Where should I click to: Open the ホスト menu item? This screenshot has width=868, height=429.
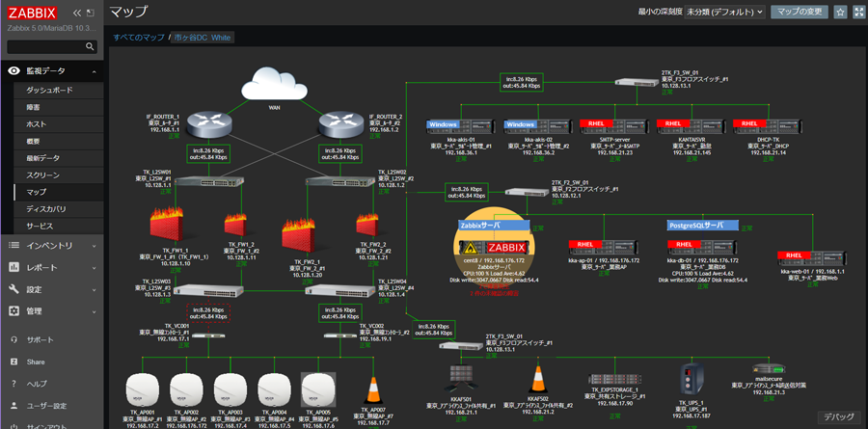[58, 124]
